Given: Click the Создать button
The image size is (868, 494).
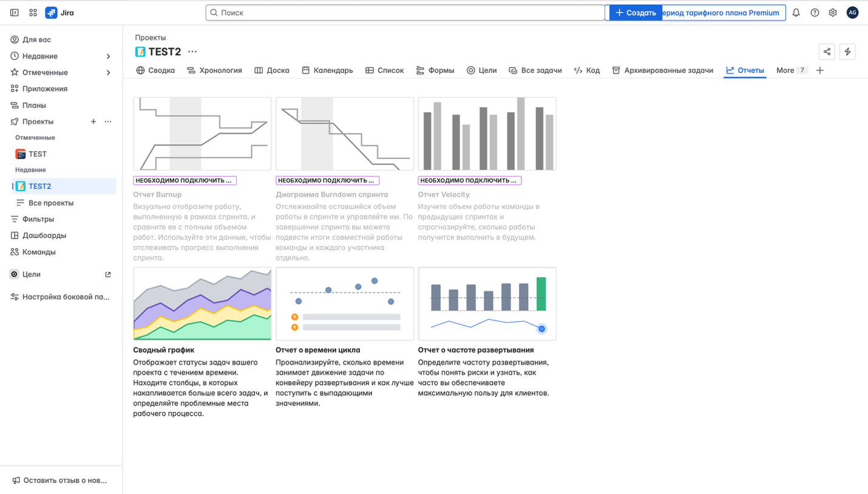Looking at the screenshot, I should point(636,13).
